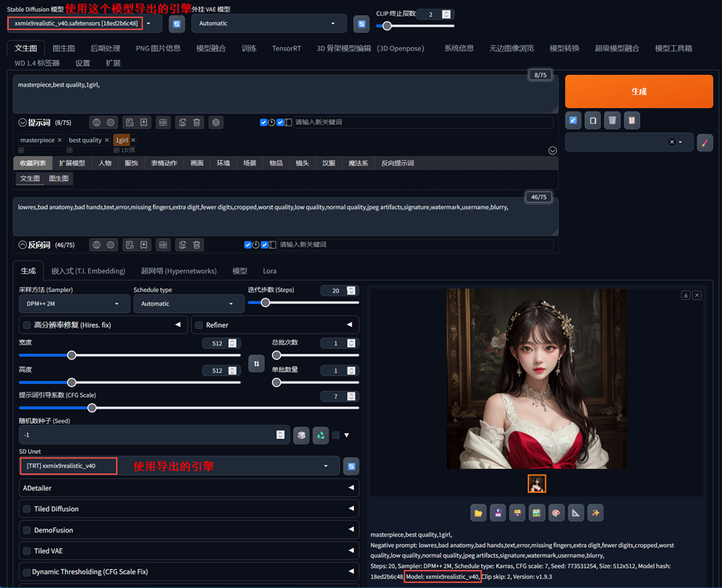722x588 pixels.
Task: Click the clipboard icon under Generate
Action: coord(632,120)
